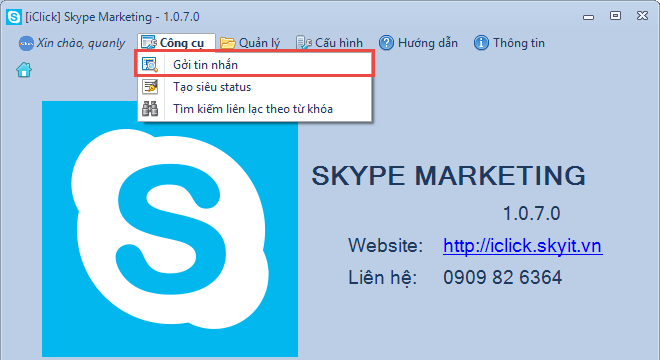Click the Tạo siêu status menu icon

point(150,87)
